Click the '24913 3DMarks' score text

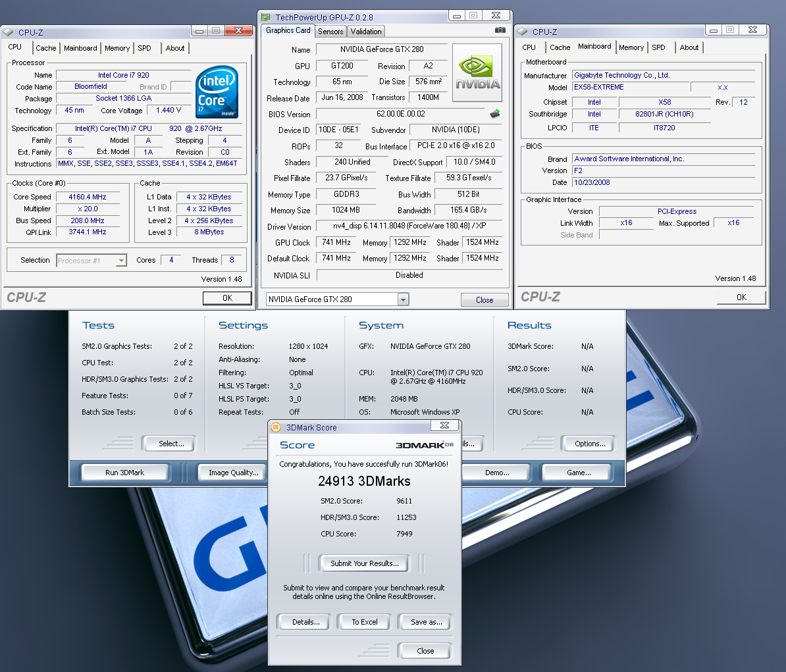click(364, 481)
